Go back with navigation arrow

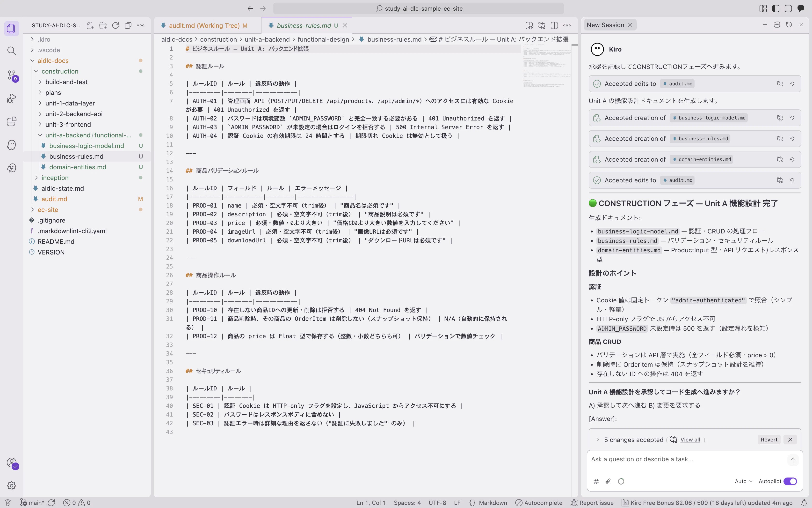point(250,9)
